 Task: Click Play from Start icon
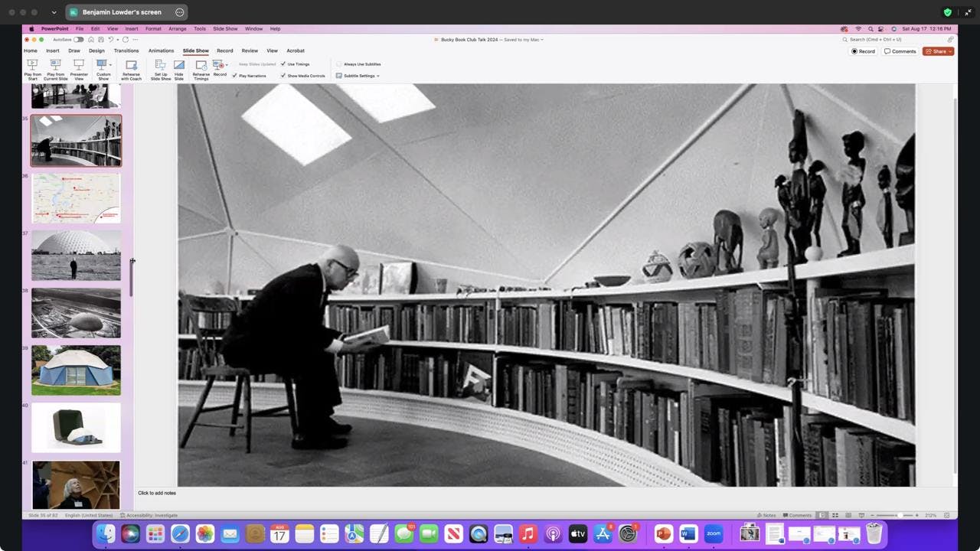(x=32, y=64)
